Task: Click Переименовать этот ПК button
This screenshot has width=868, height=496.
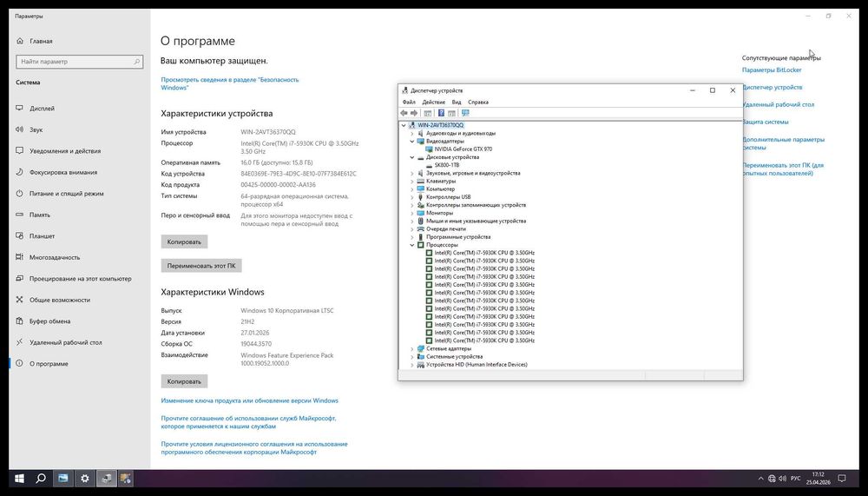Action: (x=201, y=266)
